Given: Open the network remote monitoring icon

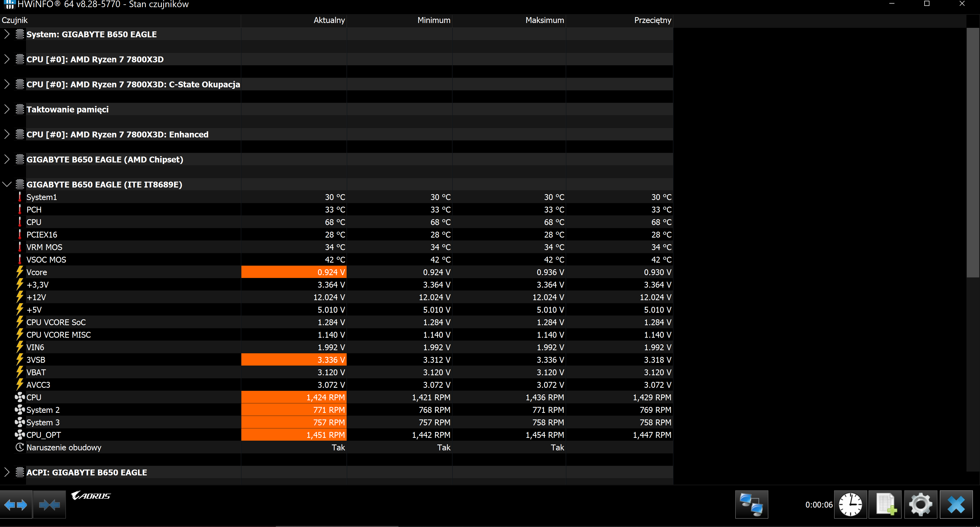Looking at the screenshot, I should 751,505.
